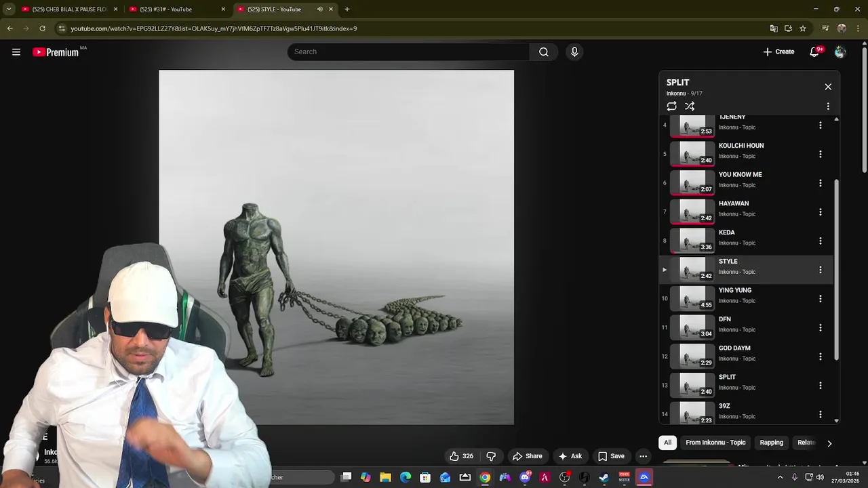Image resolution: width=868 pixels, height=488 pixels.
Task: Open options menu for GOD DAYM
Action: [x=821, y=357]
